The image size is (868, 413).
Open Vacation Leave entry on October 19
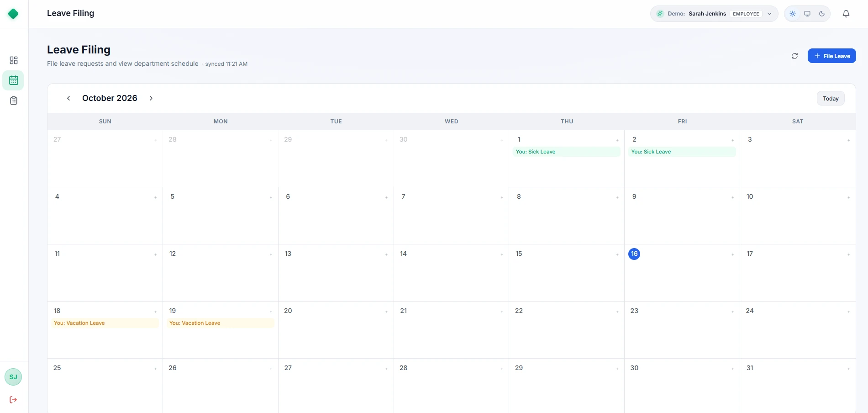[221, 323]
